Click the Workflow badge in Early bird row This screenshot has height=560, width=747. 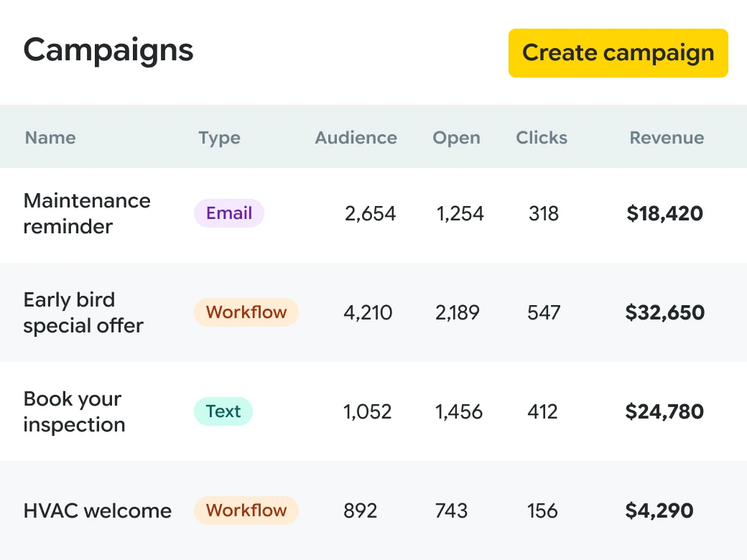(x=246, y=312)
